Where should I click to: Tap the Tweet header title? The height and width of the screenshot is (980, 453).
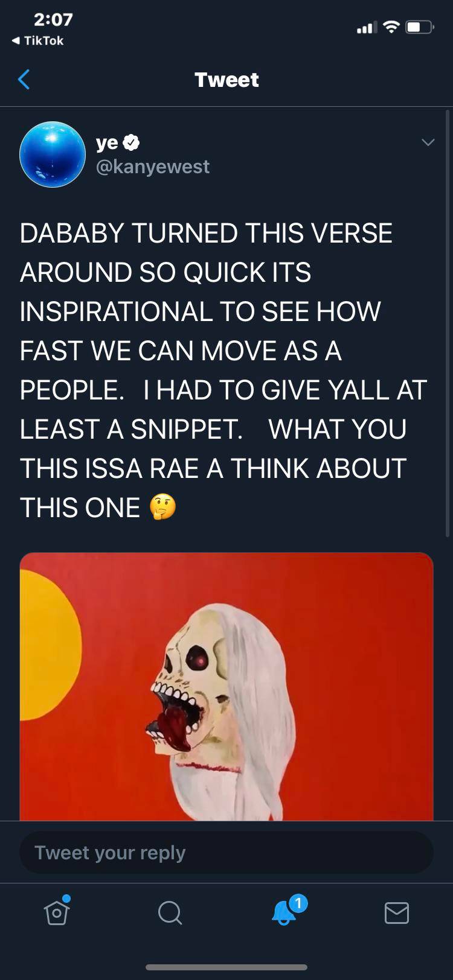point(226,80)
